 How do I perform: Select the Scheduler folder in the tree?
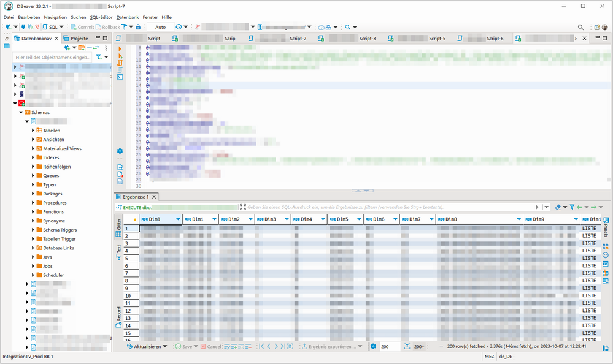coord(53,275)
